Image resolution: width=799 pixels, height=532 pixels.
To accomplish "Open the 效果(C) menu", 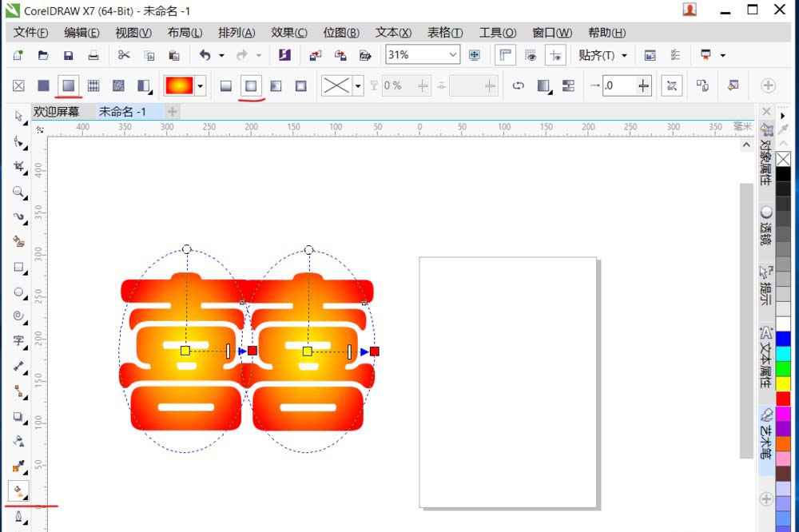I will tap(289, 33).
